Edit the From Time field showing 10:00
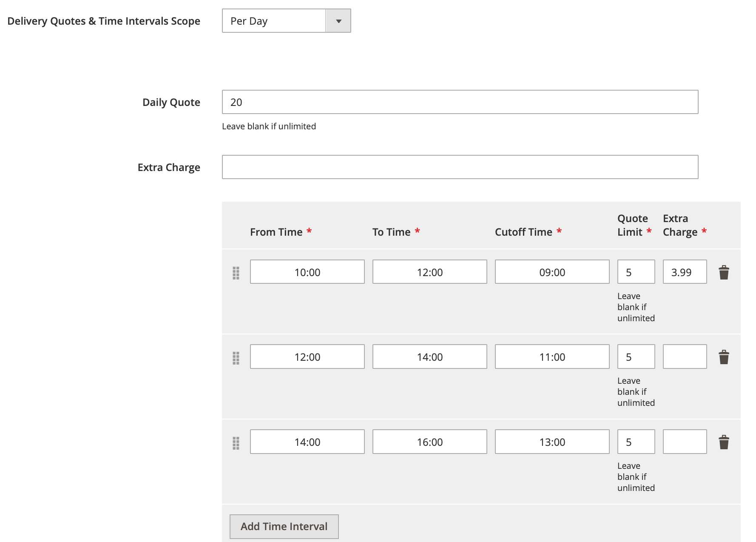 307,272
